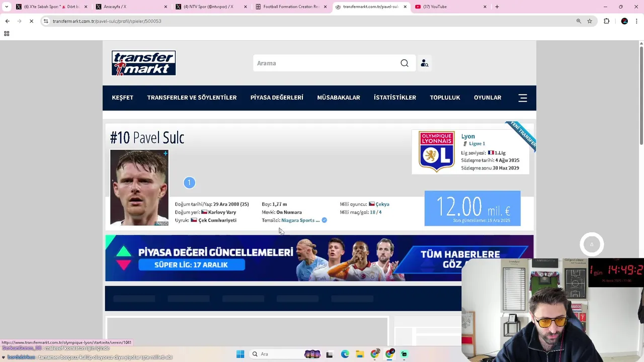Viewport: 644px width, 362px height.
Task: Open the tab search dropdown arrow
Action: [x=7, y=7]
